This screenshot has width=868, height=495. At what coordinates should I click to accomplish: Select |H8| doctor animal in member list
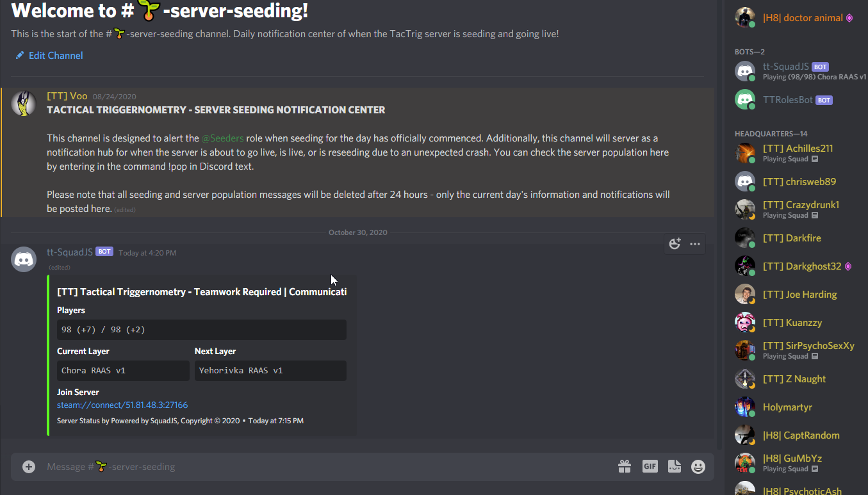coord(795,18)
